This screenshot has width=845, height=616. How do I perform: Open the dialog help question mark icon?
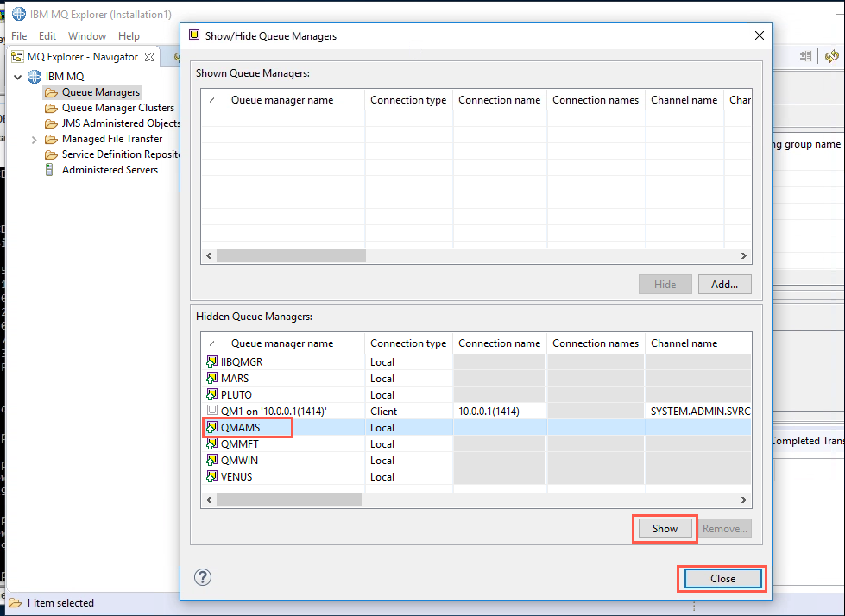203,577
